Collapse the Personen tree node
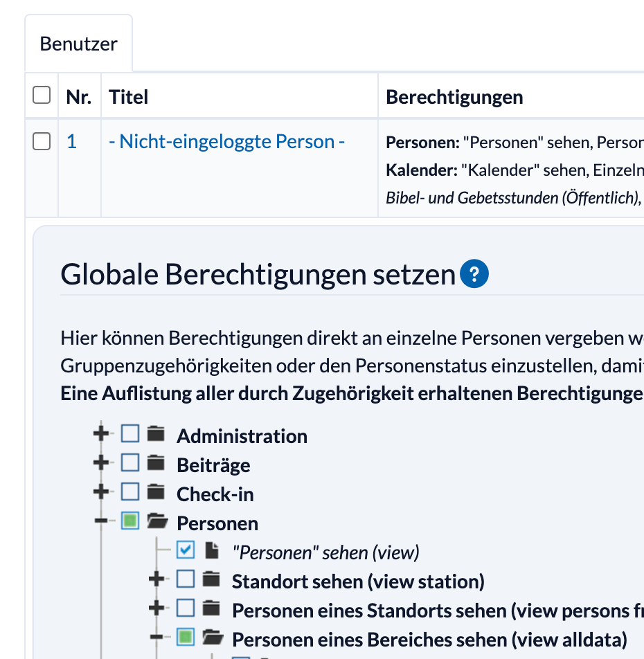 point(101,521)
